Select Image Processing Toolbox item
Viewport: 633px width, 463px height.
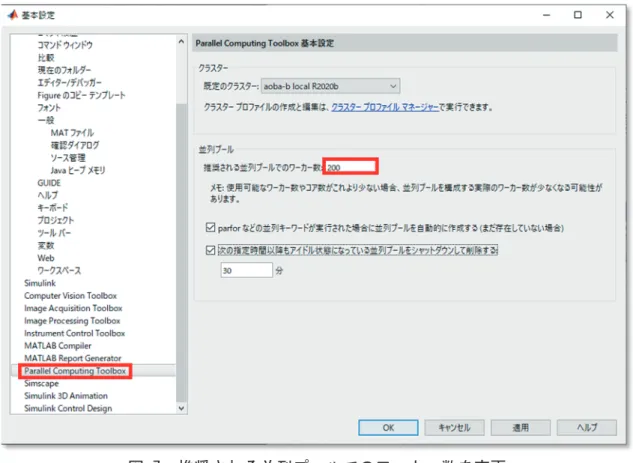(x=72, y=321)
